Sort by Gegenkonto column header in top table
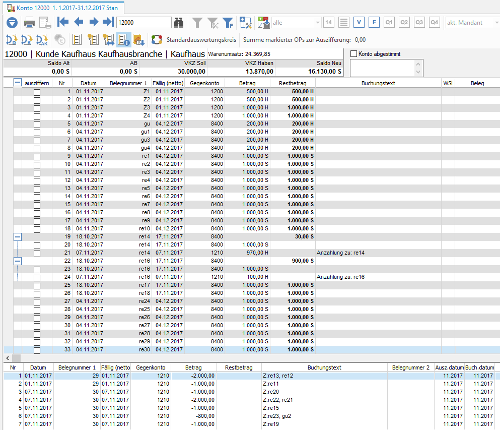Screen dimensions: 500x430 click(x=205, y=83)
